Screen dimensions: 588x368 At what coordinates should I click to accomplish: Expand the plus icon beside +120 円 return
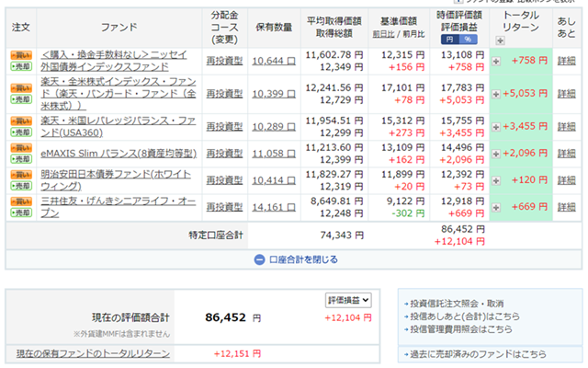(x=496, y=179)
